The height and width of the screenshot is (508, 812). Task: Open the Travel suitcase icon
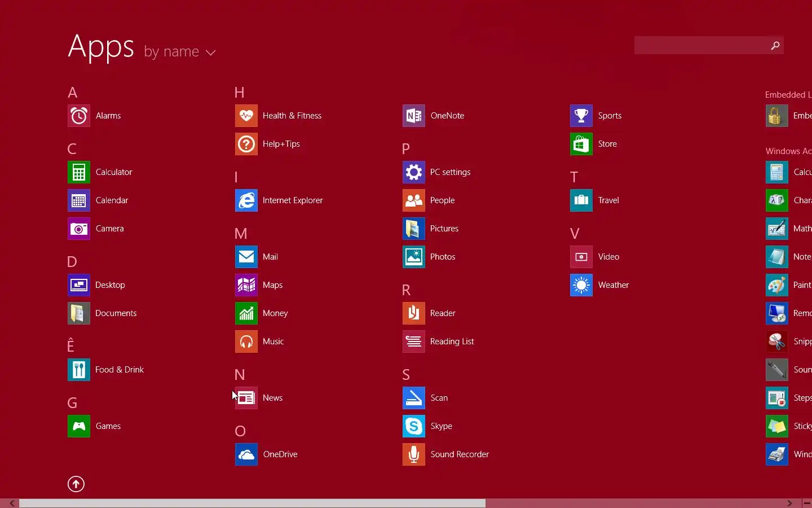tap(581, 200)
